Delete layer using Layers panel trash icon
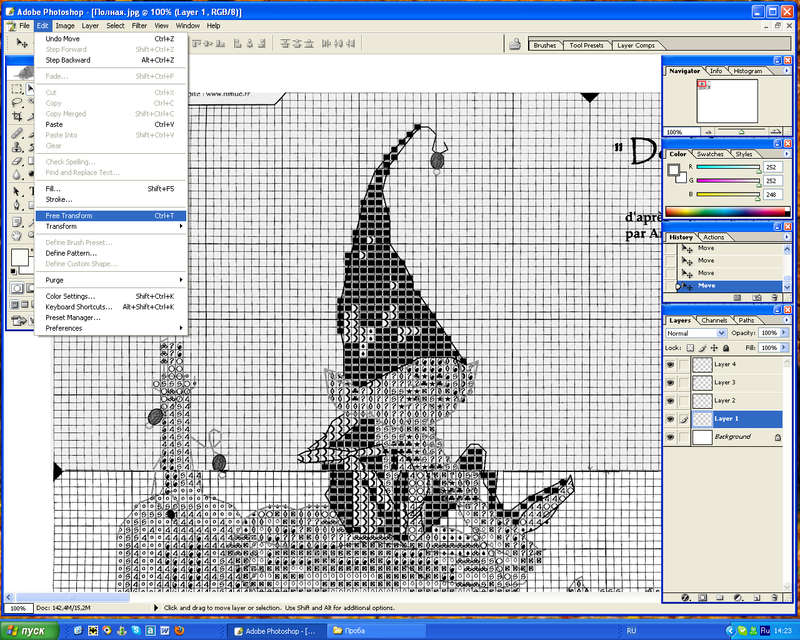The image size is (800, 640). click(775, 597)
